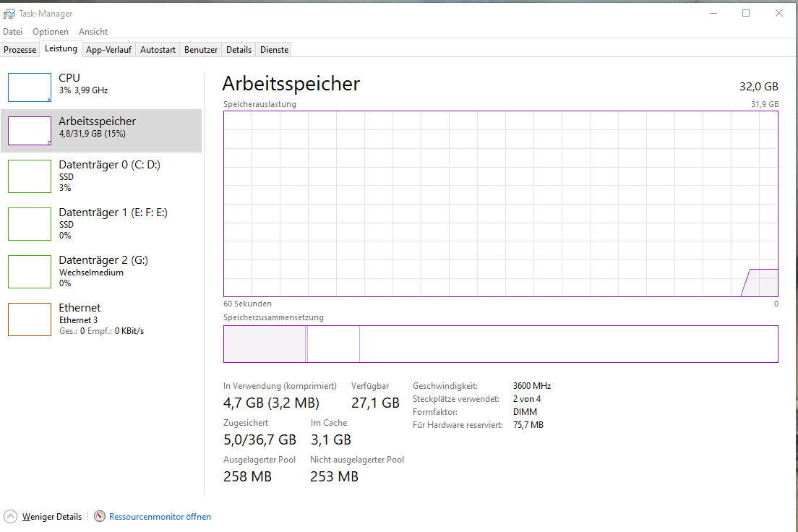Open the Ansicht menu
Screen dimensions: 798x532
point(93,32)
